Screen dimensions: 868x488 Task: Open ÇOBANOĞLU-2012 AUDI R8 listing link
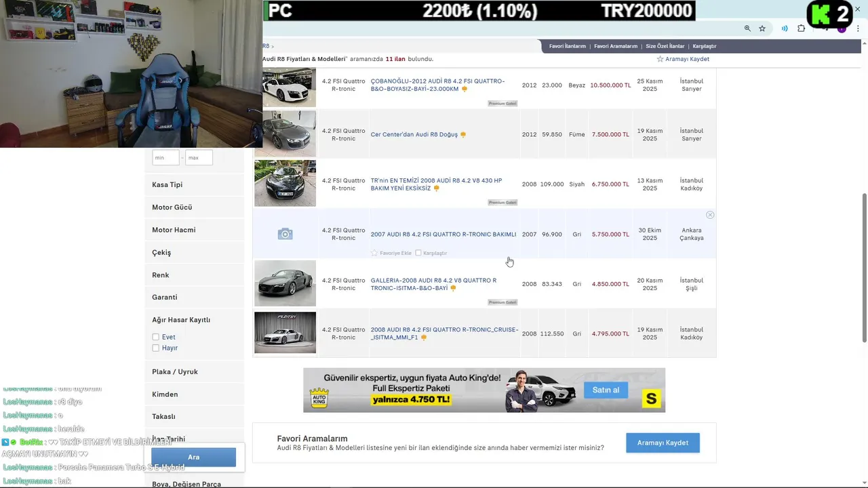pyautogui.click(x=437, y=85)
